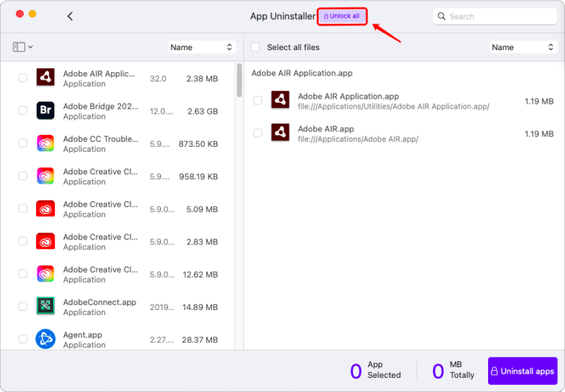
Task: Select the Agent.app name
Action: point(83,335)
